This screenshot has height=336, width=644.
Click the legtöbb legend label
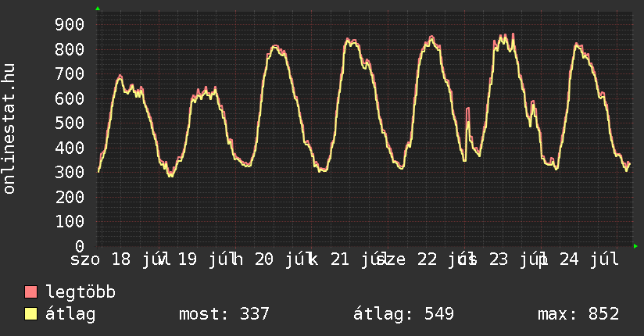[x=80, y=291]
